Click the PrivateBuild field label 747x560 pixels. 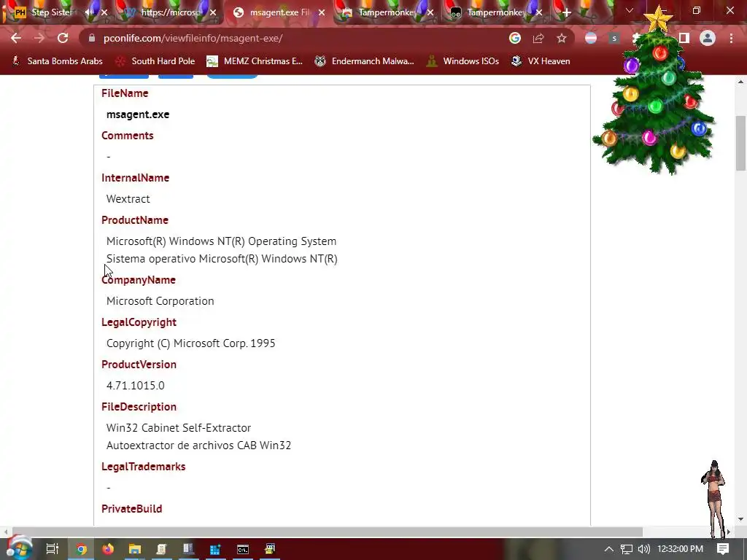(x=131, y=508)
